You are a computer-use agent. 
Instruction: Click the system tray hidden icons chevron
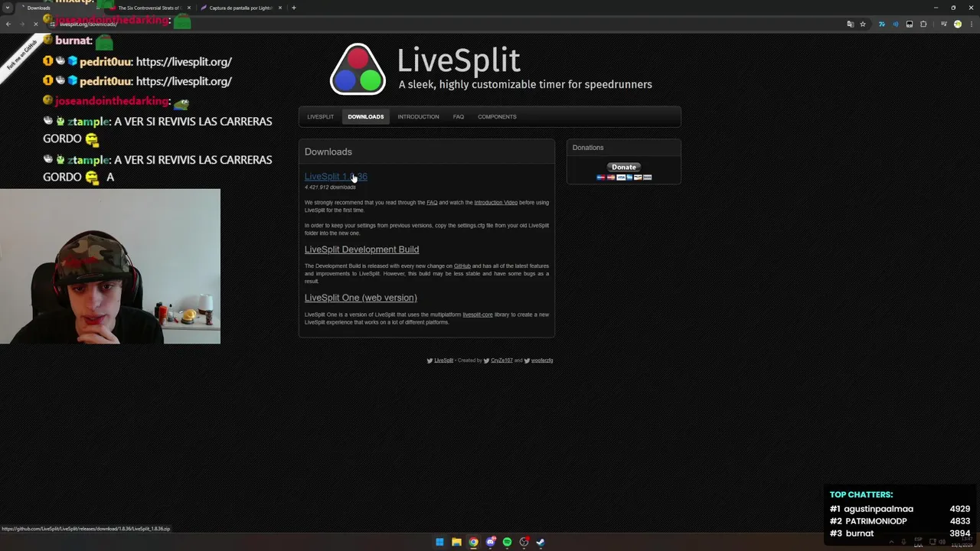click(x=891, y=542)
